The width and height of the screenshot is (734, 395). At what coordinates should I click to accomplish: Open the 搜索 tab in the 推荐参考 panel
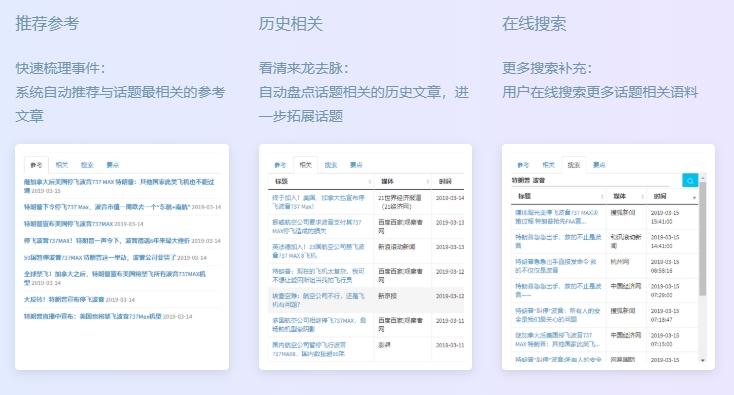(x=87, y=165)
